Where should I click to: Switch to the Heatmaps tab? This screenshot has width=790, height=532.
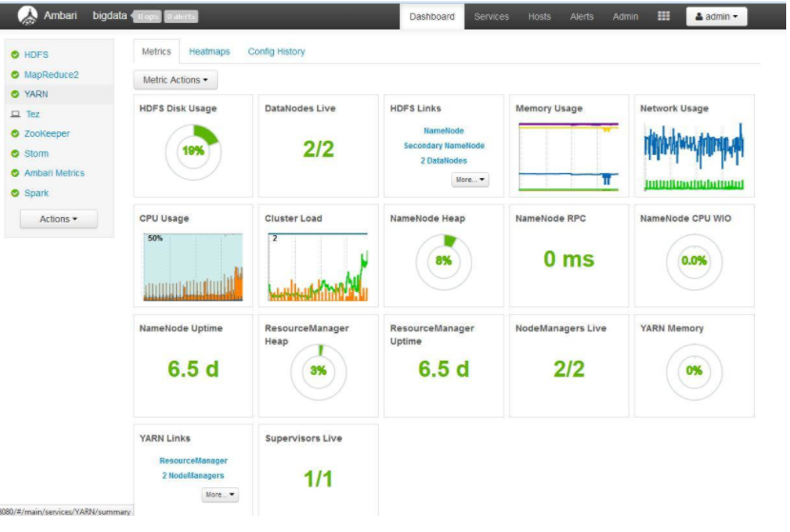click(x=209, y=51)
